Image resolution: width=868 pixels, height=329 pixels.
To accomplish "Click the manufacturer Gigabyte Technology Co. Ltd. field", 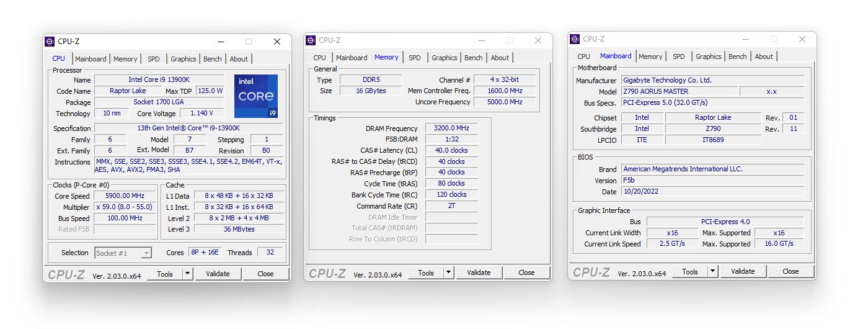I will 712,80.
